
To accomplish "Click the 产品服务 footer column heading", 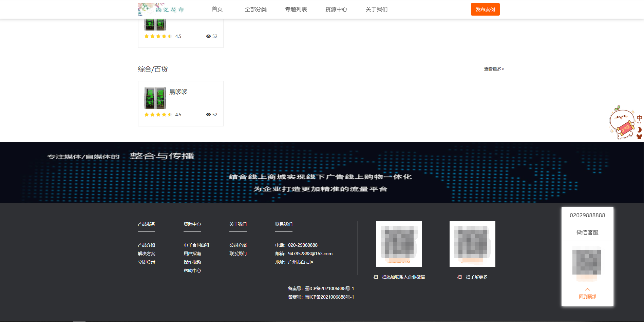I will pos(147,224).
